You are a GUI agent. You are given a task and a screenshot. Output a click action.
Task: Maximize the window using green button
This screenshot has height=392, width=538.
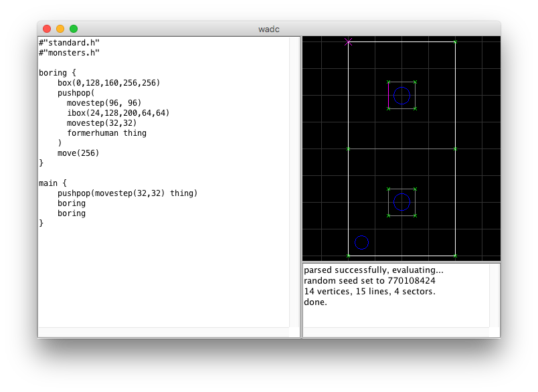point(74,29)
